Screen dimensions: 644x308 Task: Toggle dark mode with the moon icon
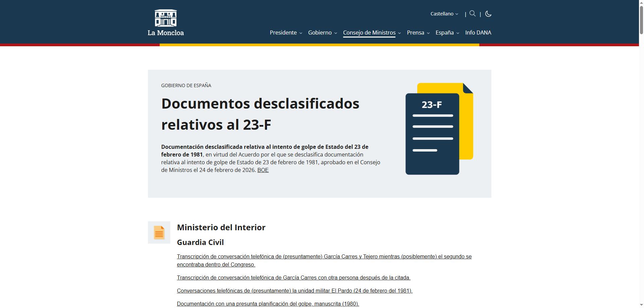click(488, 14)
